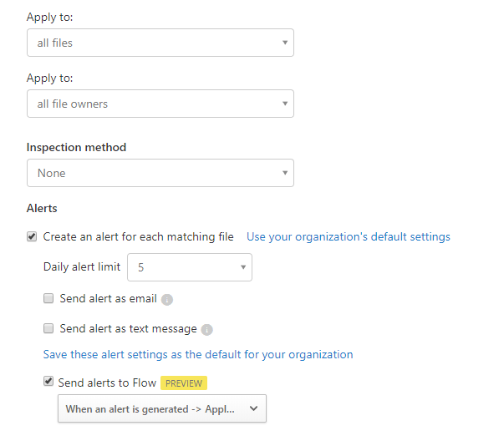The height and width of the screenshot is (446, 504).
Task: Click the info icon beside Send alert as text message
Action: coord(207,329)
